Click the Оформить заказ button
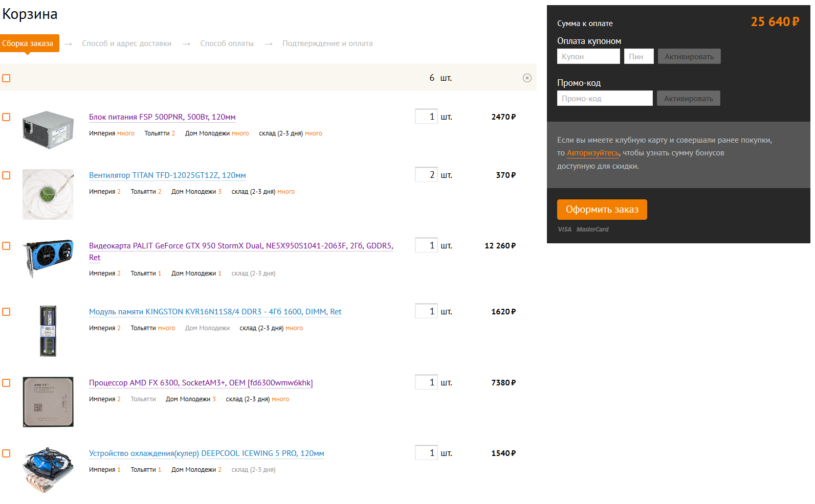815x504 pixels. tap(602, 210)
